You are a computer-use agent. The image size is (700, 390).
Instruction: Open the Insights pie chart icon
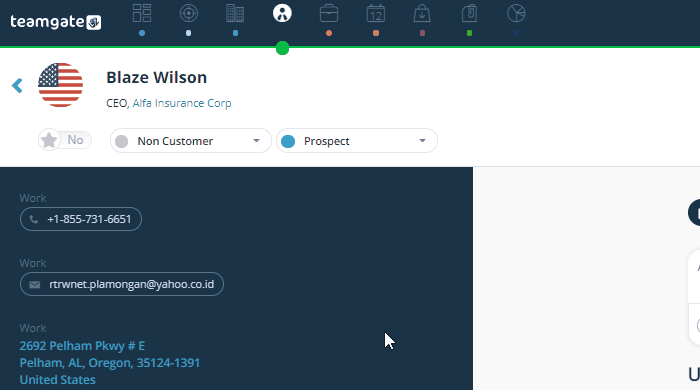[516, 13]
